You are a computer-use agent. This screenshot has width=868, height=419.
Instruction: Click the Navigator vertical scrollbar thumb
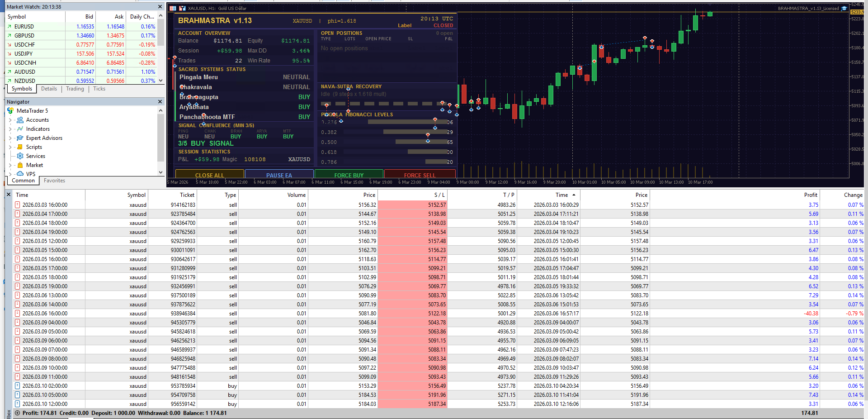pos(160,138)
